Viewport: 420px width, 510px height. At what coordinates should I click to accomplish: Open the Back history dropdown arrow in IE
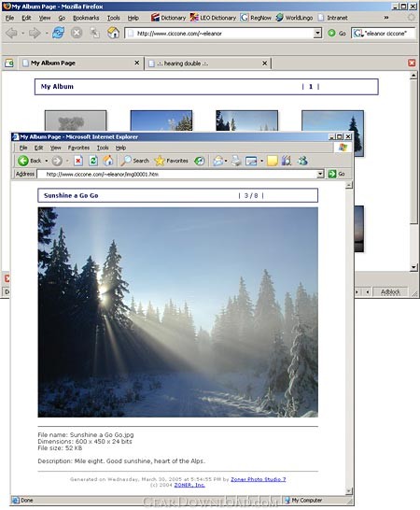tap(47, 161)
